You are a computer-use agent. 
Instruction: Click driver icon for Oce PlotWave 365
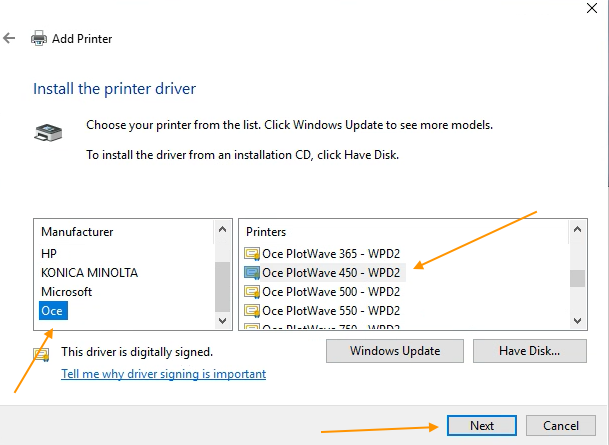252,254
